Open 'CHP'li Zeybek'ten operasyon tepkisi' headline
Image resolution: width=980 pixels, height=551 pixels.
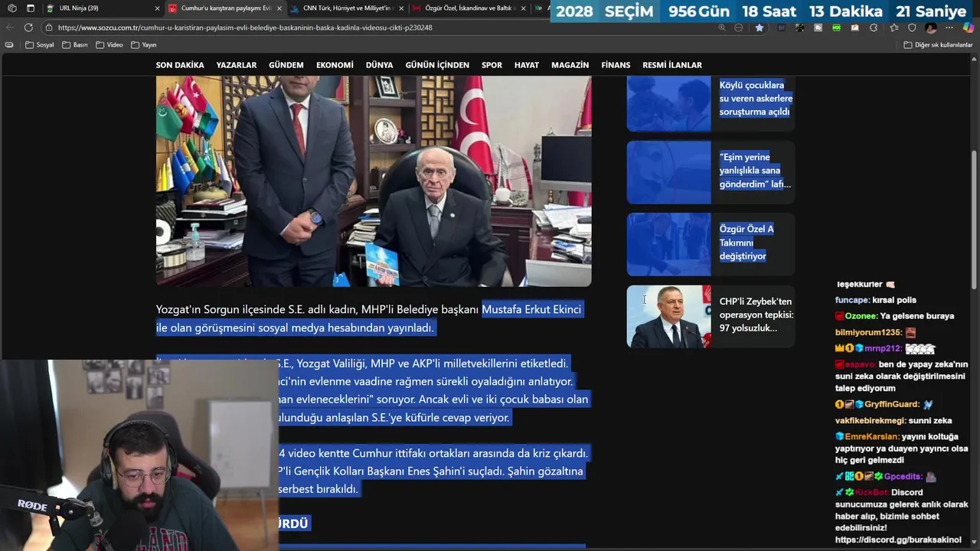pyautogui.click(x=756, y=315)
